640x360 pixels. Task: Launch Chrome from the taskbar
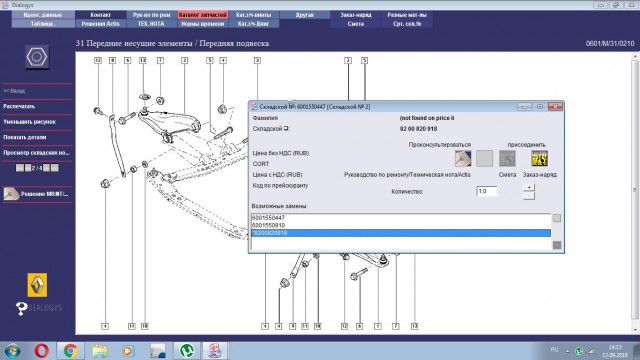70,351
